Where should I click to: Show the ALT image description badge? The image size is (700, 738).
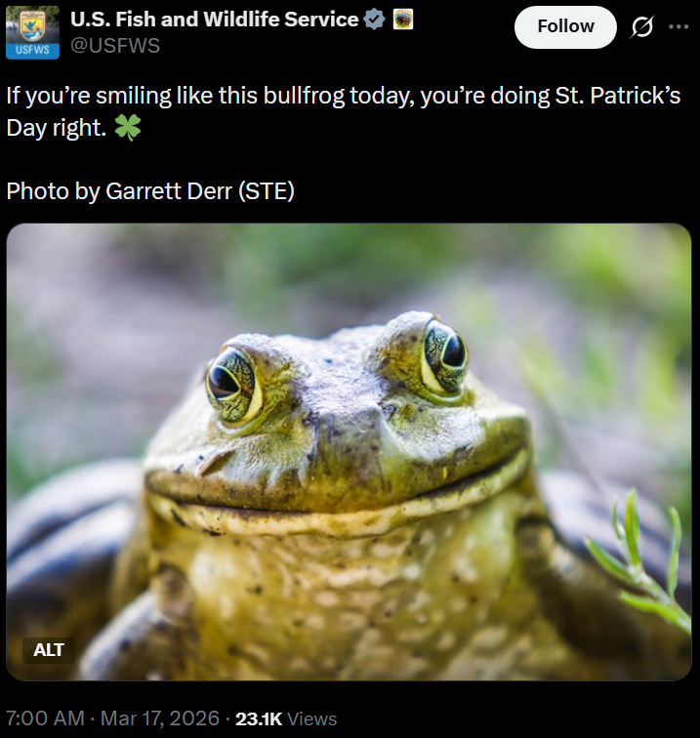pos(49,650)
